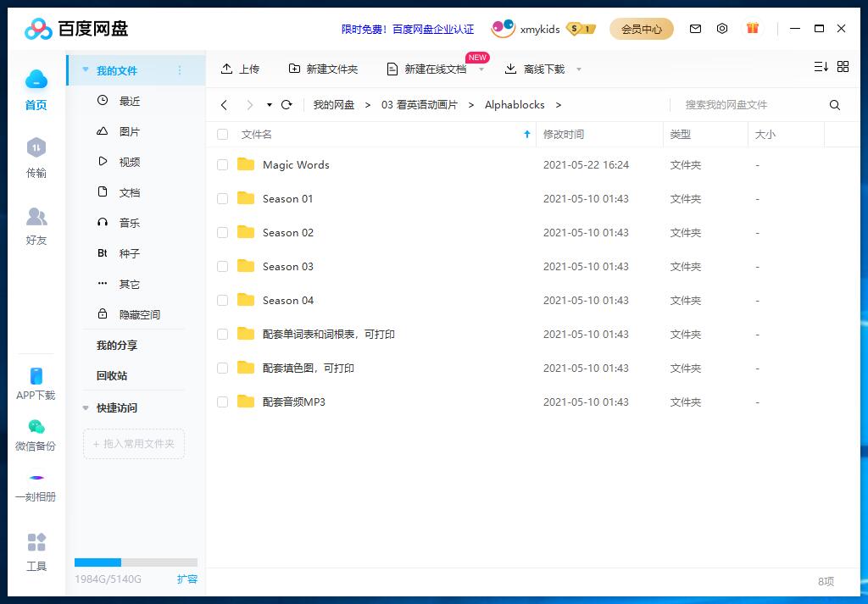Collapse the 我的文件 tree triangle
Screen dimensions: 868x604
pos(86,69)
